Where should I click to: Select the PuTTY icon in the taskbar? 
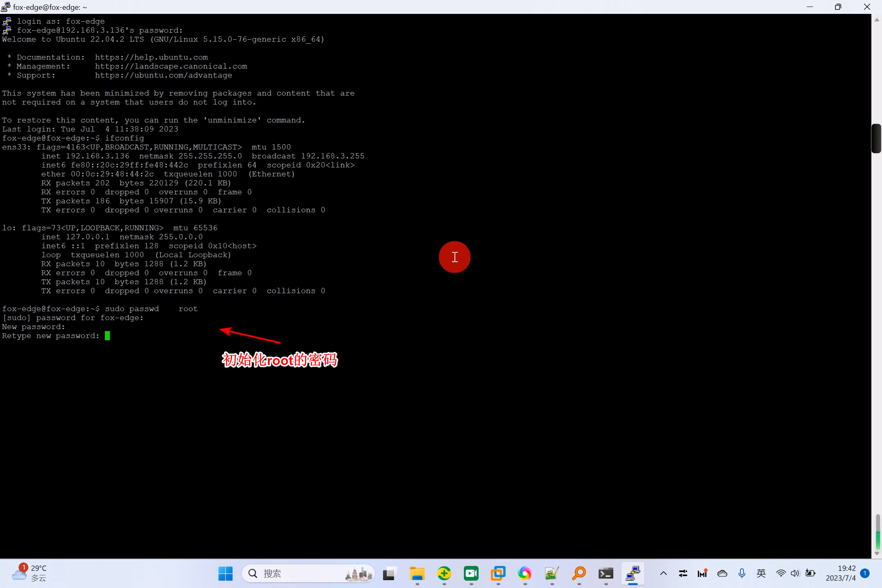pos(633,573)
